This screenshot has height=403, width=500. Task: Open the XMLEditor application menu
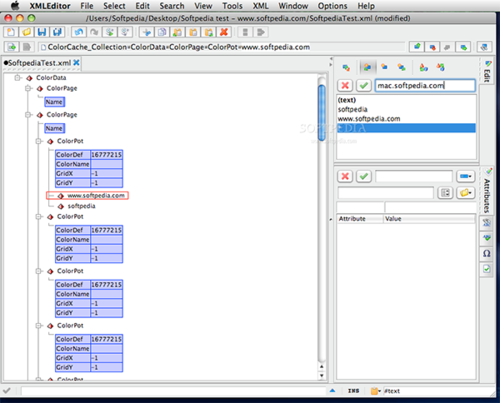(x=50, y=6)
